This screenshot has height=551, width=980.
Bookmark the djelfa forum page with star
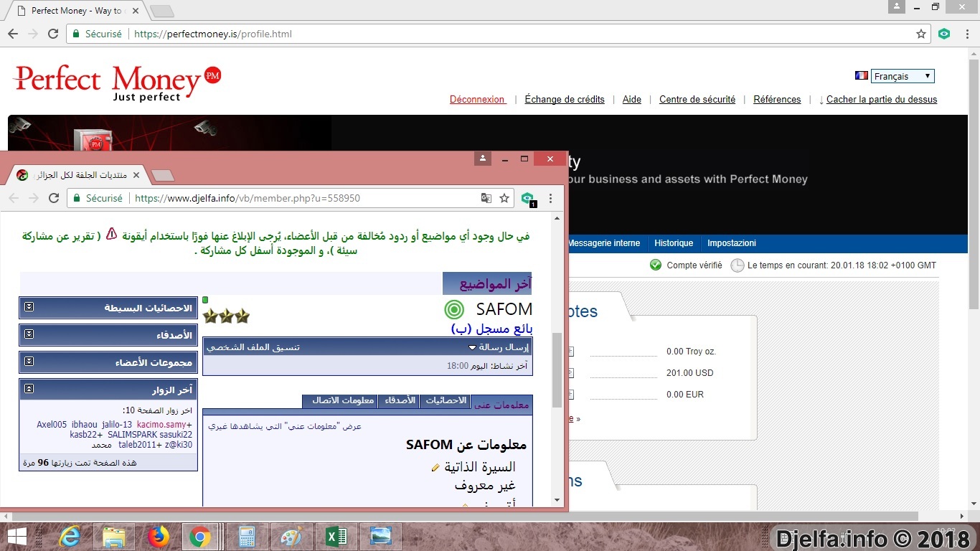click(x=504, y=198)
